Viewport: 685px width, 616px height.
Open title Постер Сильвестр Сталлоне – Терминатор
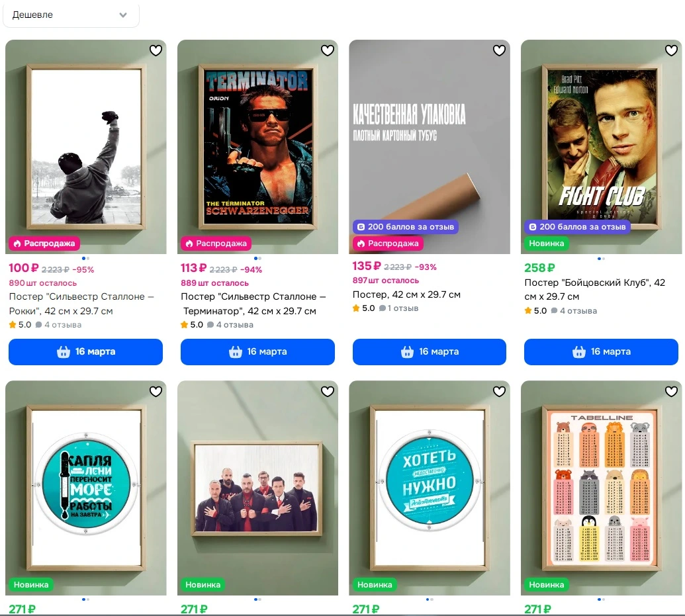click(x=253, y=304)
